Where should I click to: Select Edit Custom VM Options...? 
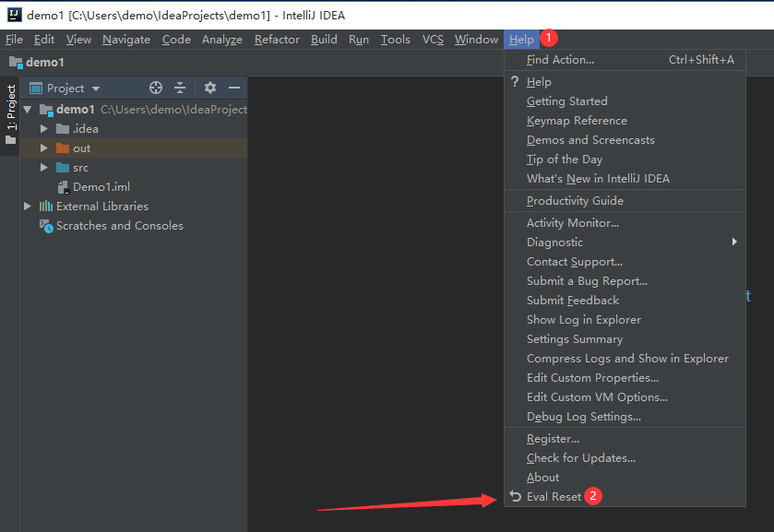tap(625, 396)
